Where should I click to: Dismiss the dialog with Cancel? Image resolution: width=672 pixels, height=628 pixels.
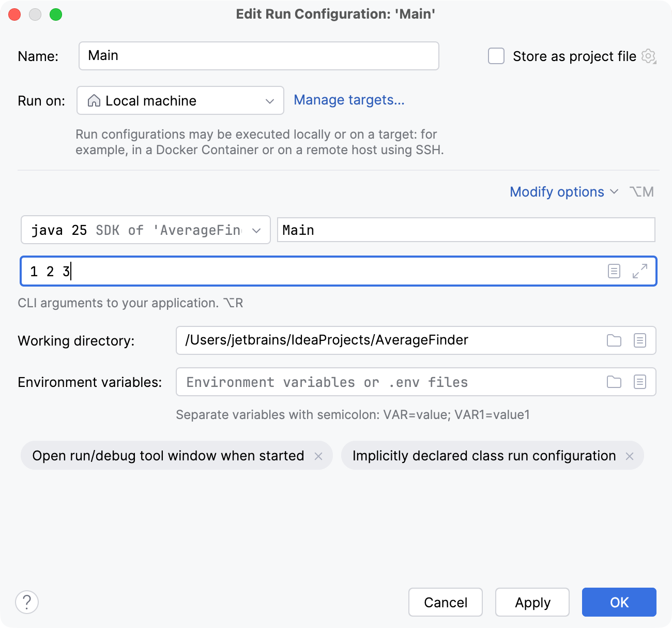[445, 602]
